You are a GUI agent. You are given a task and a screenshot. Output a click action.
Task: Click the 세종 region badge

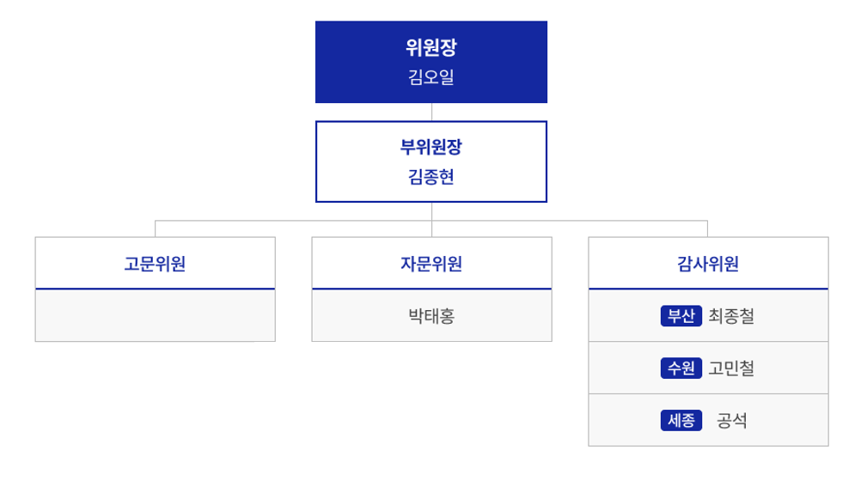(x=681, y=420)
